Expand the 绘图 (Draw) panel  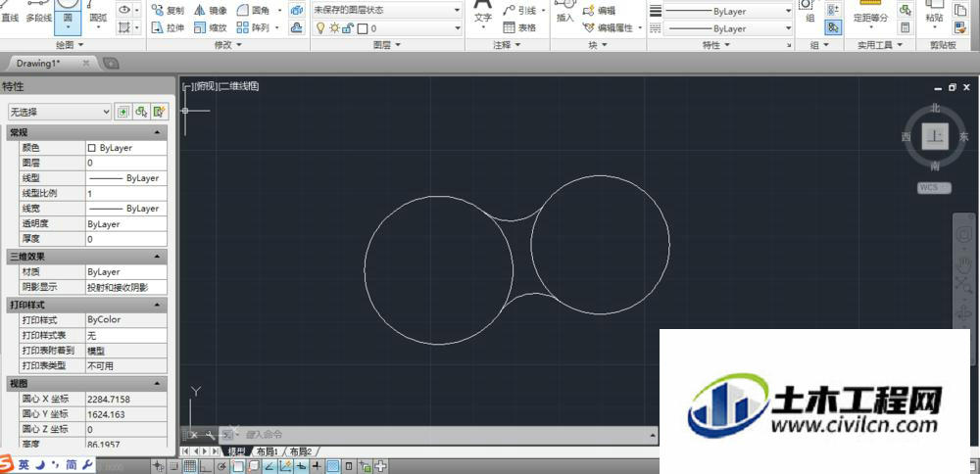pos(70,45)
